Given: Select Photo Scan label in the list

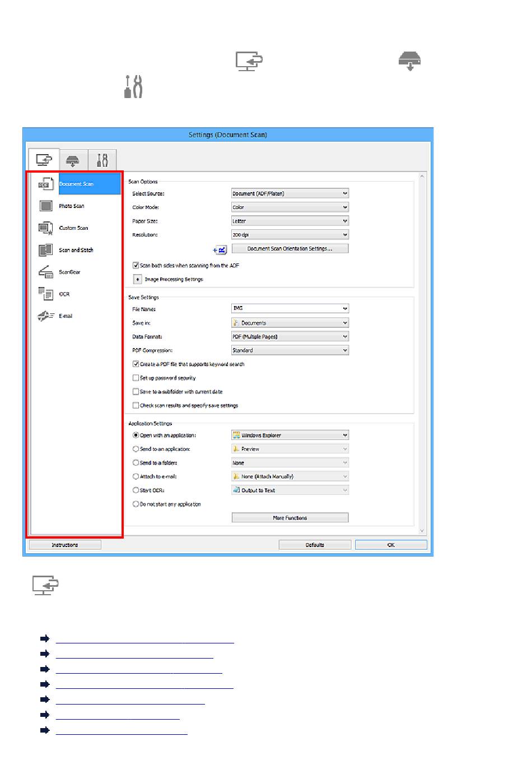Looking at the screenshot, I should [x=72, y=206].
